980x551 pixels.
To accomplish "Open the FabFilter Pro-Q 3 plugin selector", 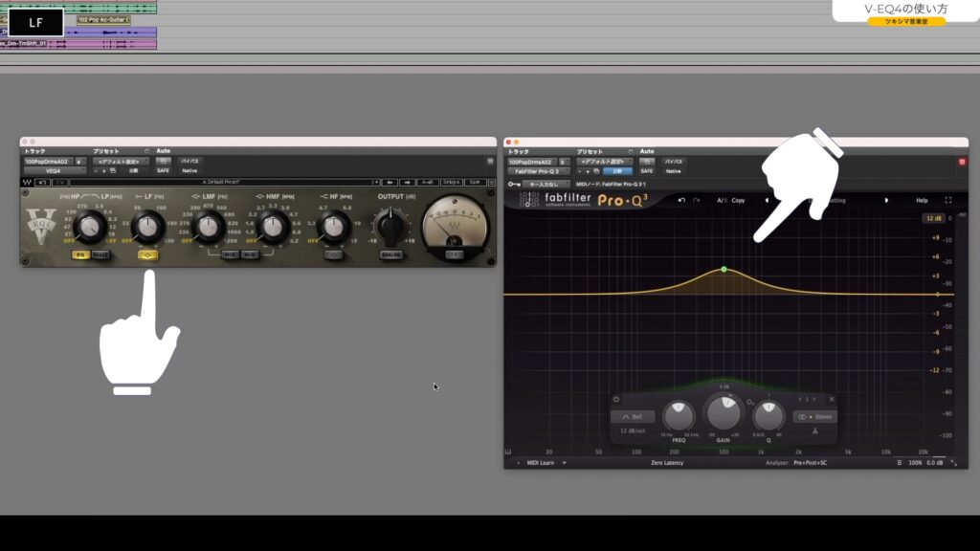I will click(538, 171).
